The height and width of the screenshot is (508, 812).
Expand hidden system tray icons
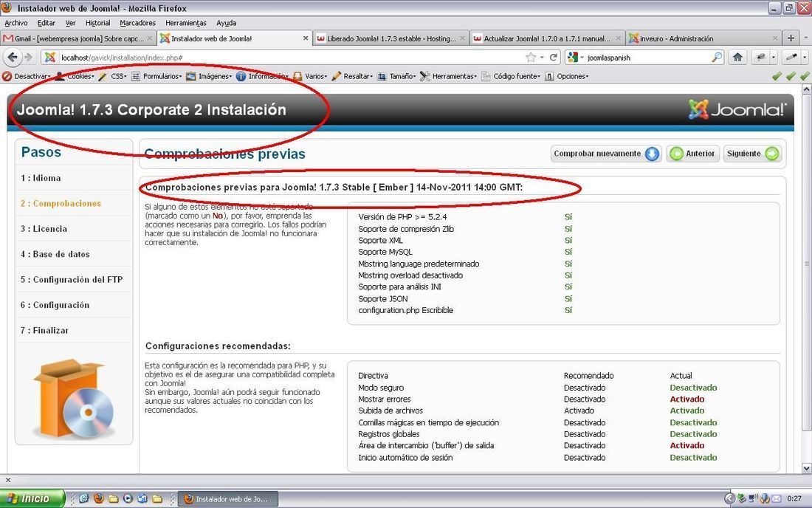pos(729,498)
